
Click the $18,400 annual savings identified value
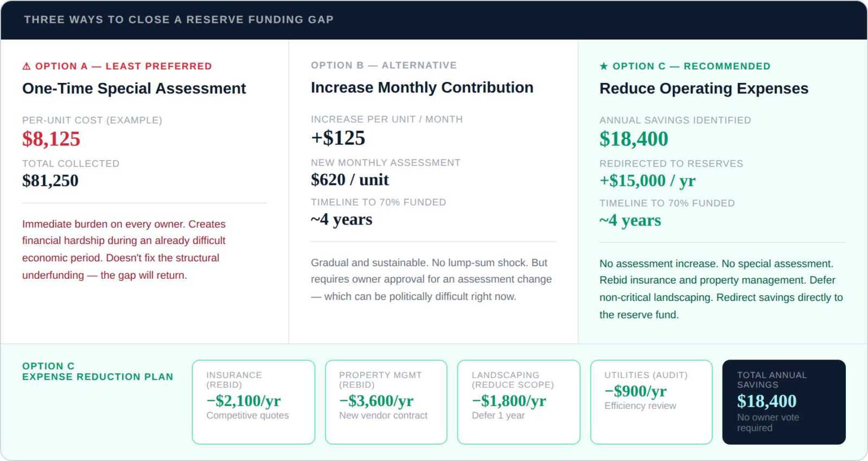(x=634, y=139)
